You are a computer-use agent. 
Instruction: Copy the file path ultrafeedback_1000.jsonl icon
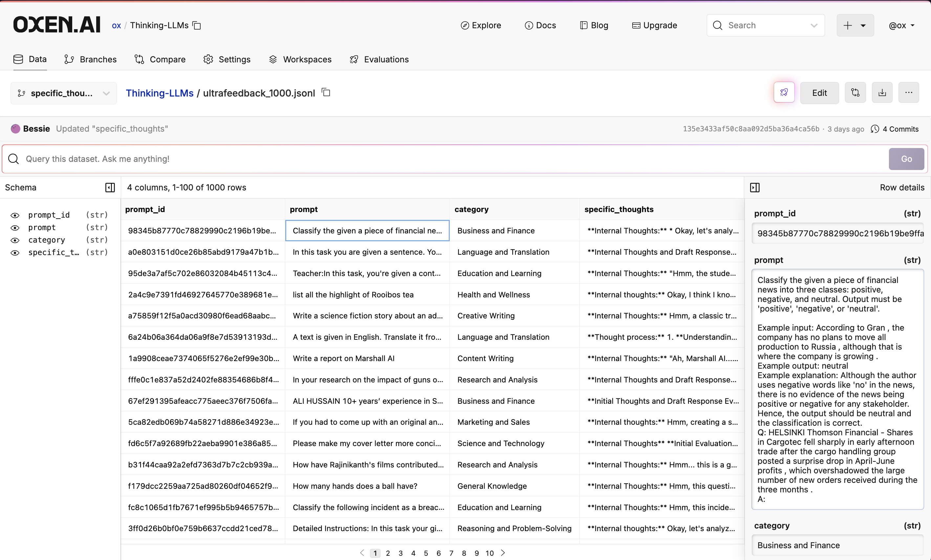(326, 93)
